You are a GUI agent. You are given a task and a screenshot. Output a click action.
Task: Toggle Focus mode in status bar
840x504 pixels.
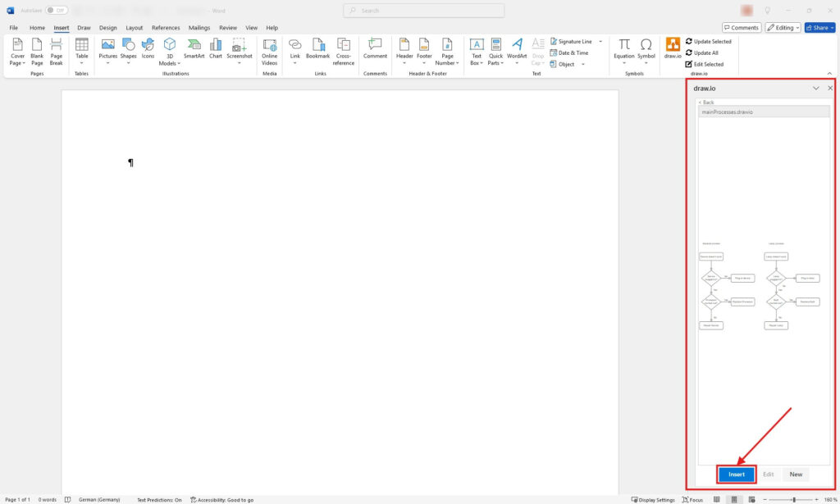click(692, 499)
